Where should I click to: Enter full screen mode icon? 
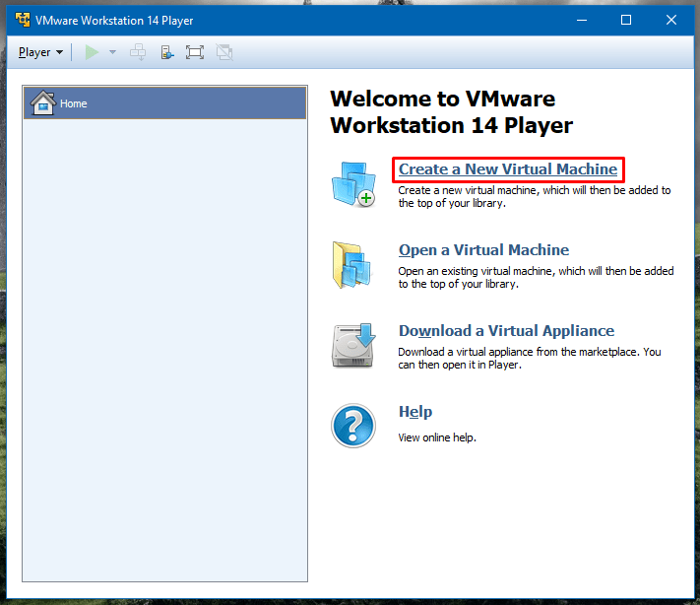click(195, 52)
